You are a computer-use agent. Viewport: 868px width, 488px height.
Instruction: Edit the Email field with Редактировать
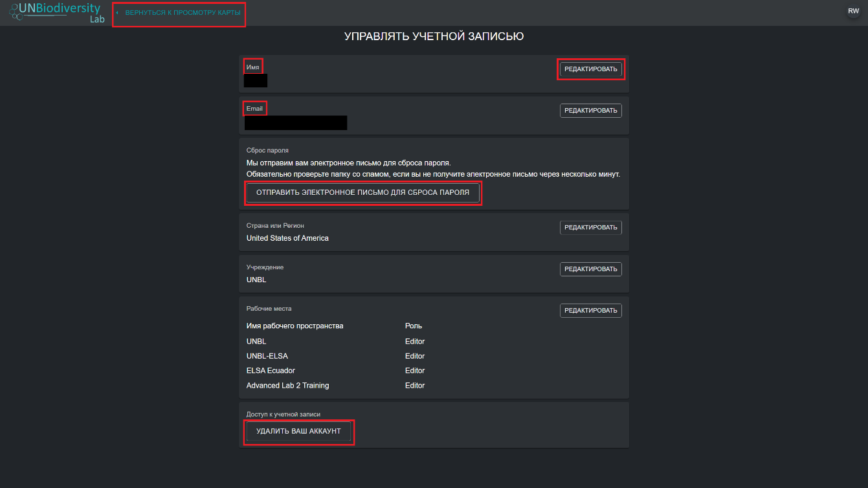590,111
